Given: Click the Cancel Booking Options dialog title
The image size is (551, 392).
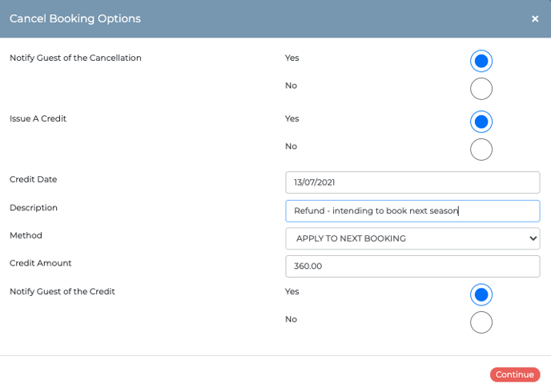Looking at the screenshot, I should 75,18.
